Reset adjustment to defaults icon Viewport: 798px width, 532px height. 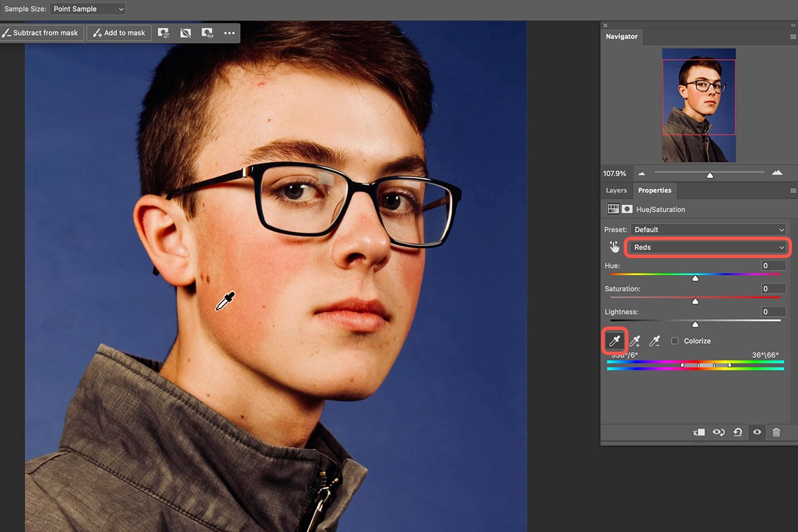737,432
